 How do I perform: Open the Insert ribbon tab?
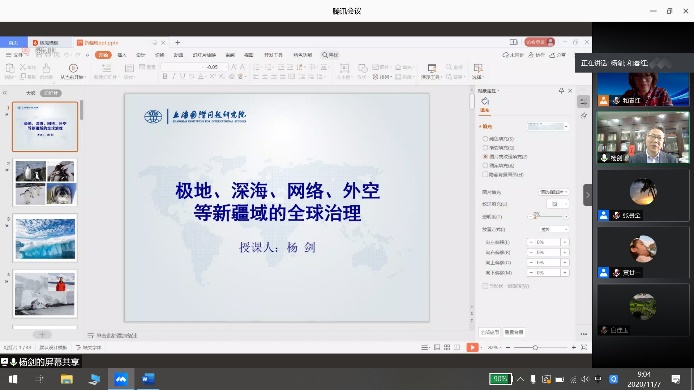coord(122,55)
